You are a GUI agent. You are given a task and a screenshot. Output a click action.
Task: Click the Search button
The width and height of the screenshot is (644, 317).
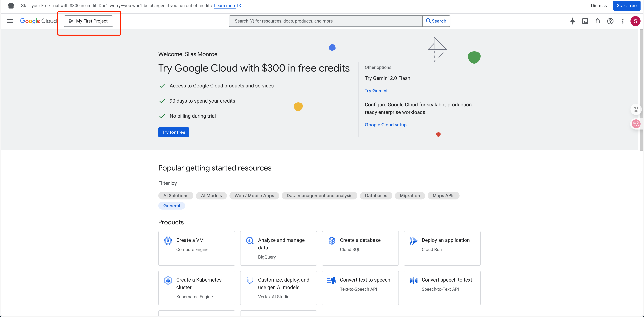point(436,21)
